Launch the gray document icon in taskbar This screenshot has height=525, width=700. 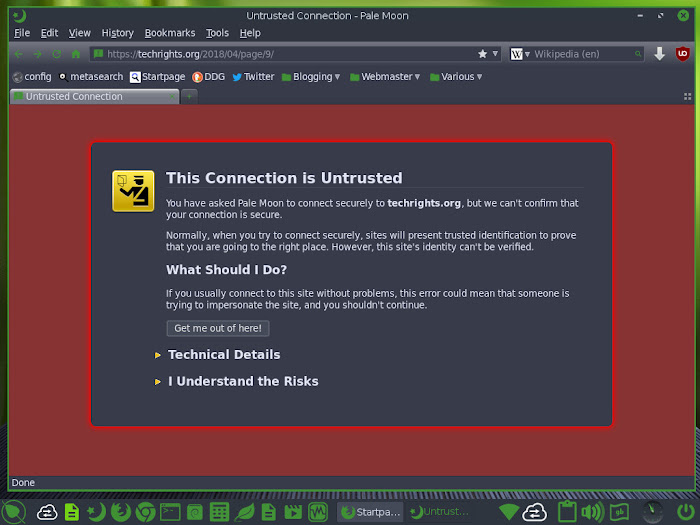268,512
